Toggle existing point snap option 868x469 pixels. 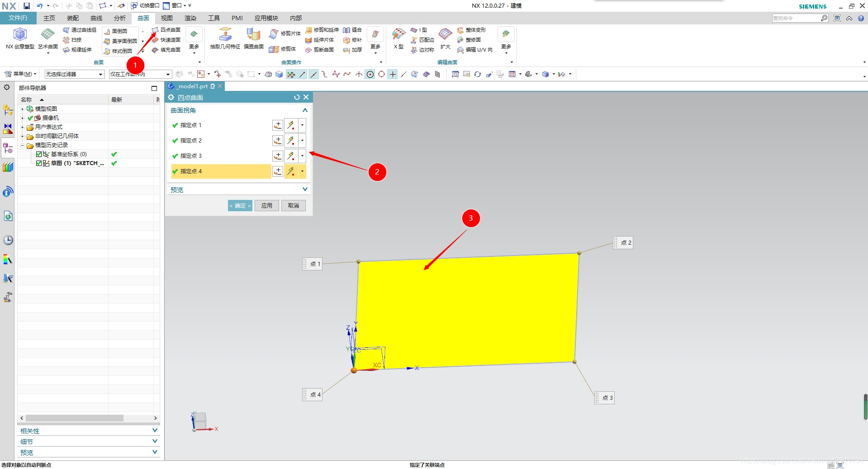[393, 74]
